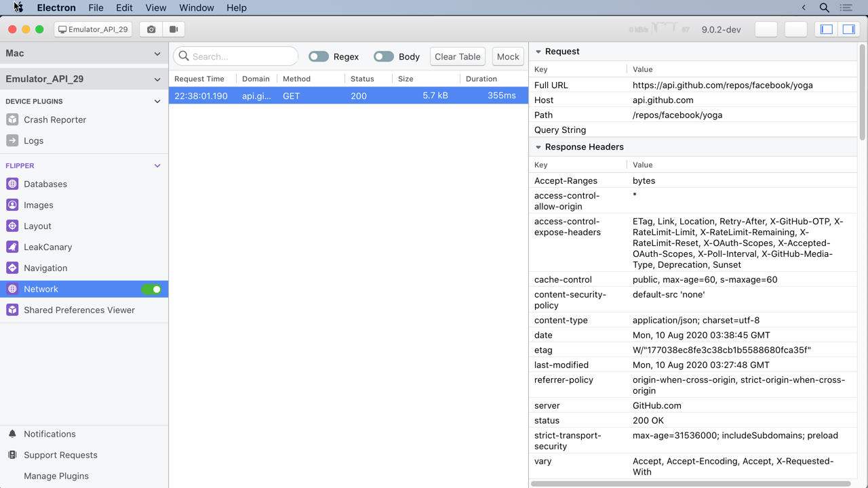
Task: Click the first blank toolbar button
Action: click(x=766, y=29)
